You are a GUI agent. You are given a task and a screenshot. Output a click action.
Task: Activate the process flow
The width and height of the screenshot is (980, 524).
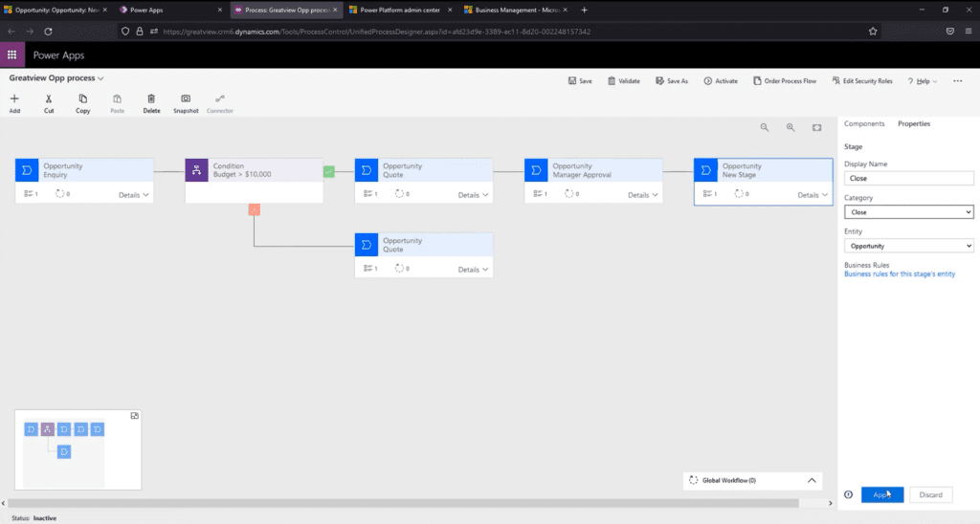[721, 81]
